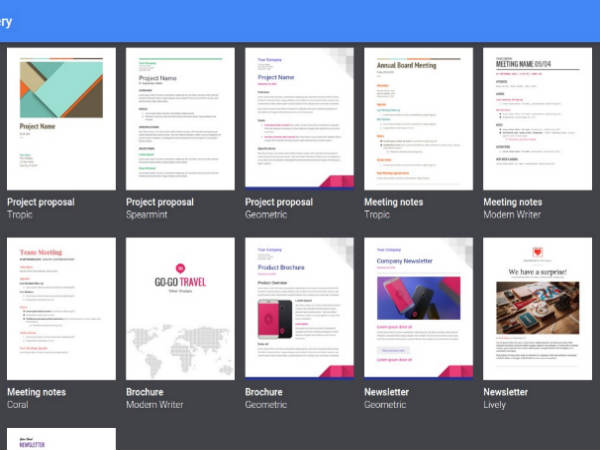600x450 pixels.
Task: Open the partially visible newsletter template
Action: [x=61, y=439]
